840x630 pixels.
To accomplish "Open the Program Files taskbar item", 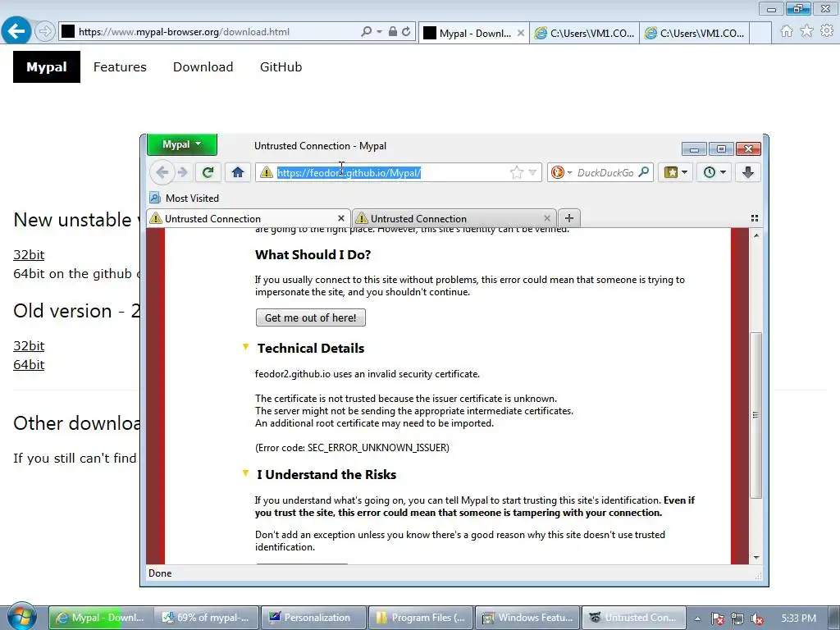I will (421, 618).
